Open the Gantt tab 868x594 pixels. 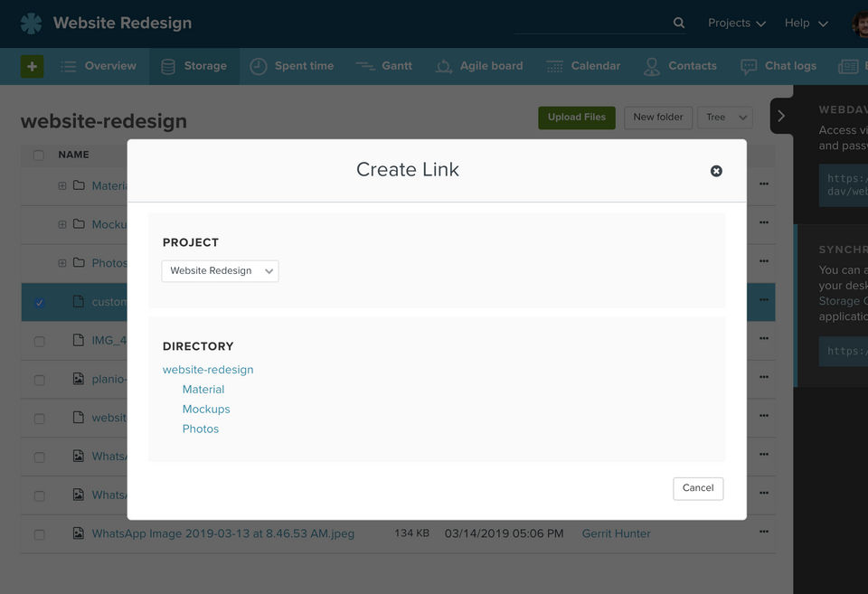click(x=384, y=66)
